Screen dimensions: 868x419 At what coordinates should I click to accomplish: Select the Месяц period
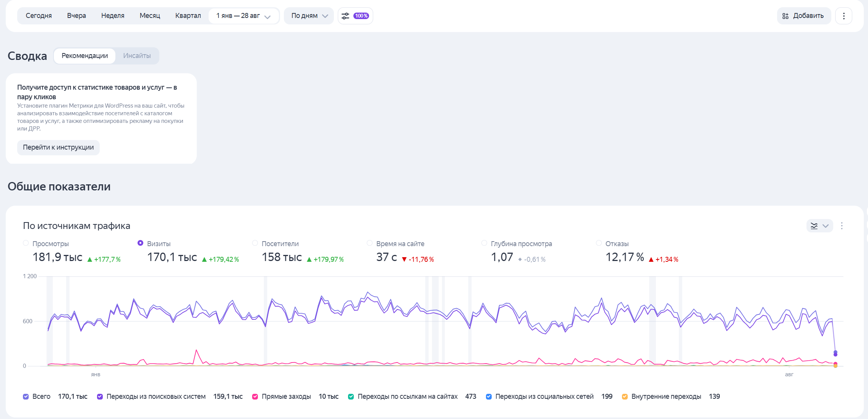click(150, 16)
